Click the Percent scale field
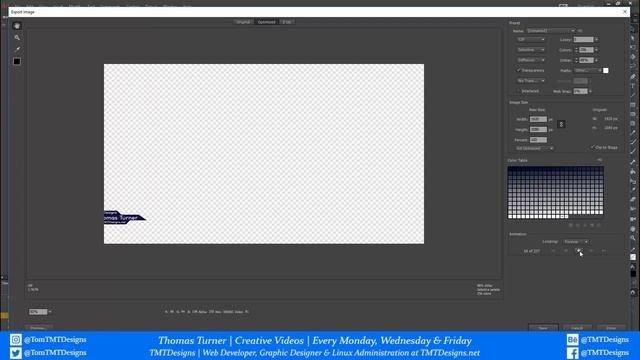 click(538, 140)
